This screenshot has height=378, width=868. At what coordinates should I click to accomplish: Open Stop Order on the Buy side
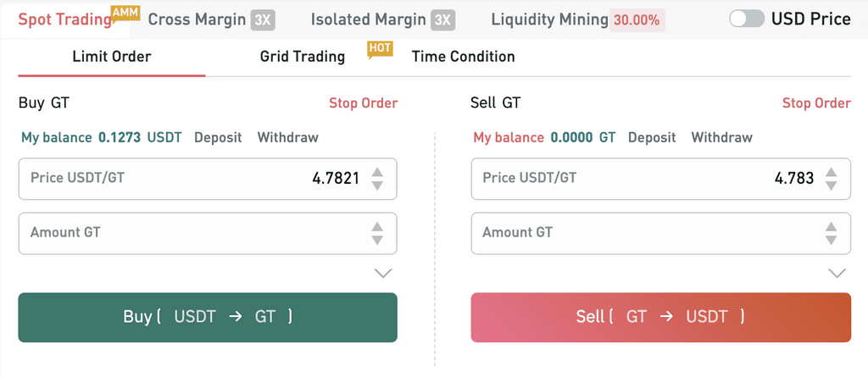[363, 103]
